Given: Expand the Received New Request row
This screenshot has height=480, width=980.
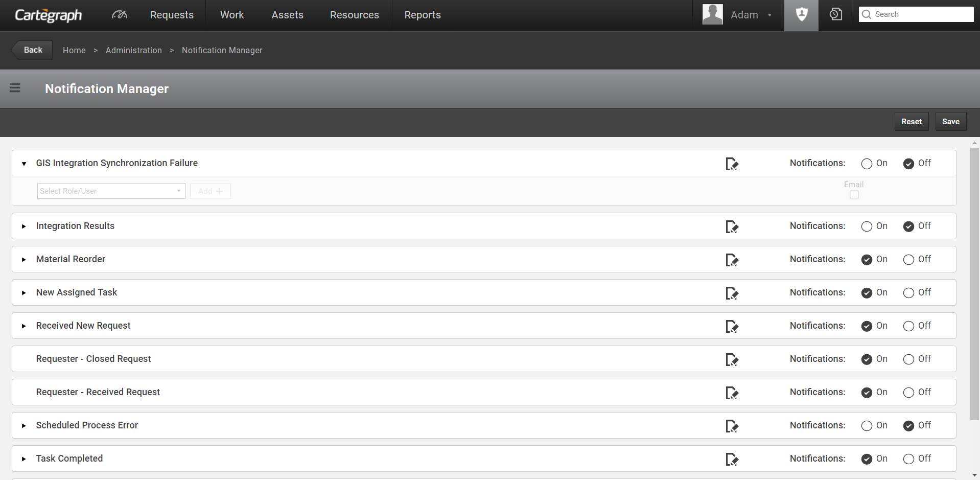Looking at the screenshot, I should coord(24,326).
